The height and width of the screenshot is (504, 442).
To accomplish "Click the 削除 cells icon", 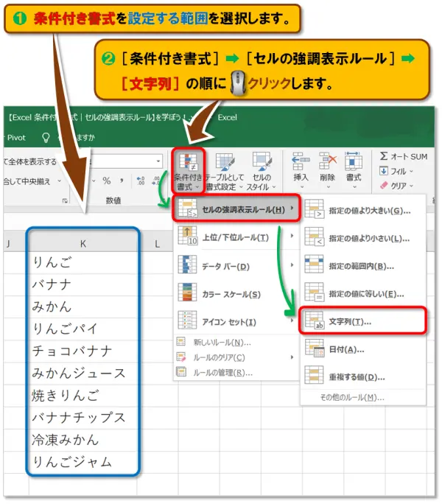I will [x=328, y=161].
